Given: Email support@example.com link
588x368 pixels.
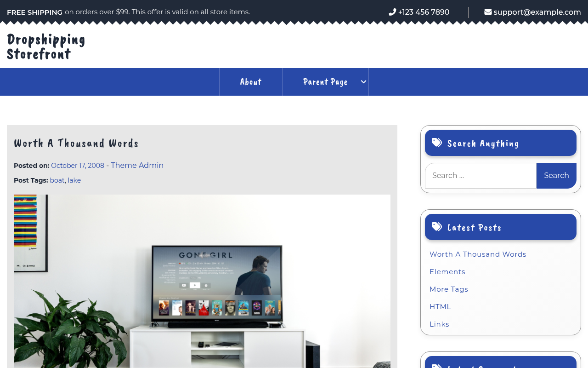Looking at the screenshot, I should 537,12.
